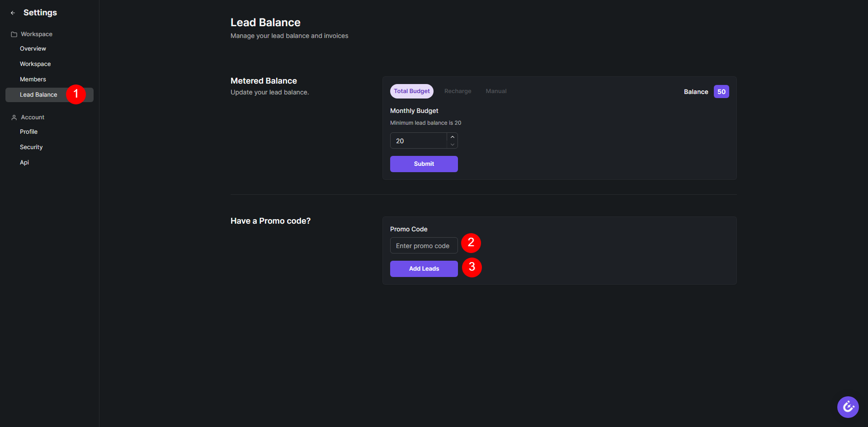
Task: Switch to the Manual tab
Action: pos(496,91)
